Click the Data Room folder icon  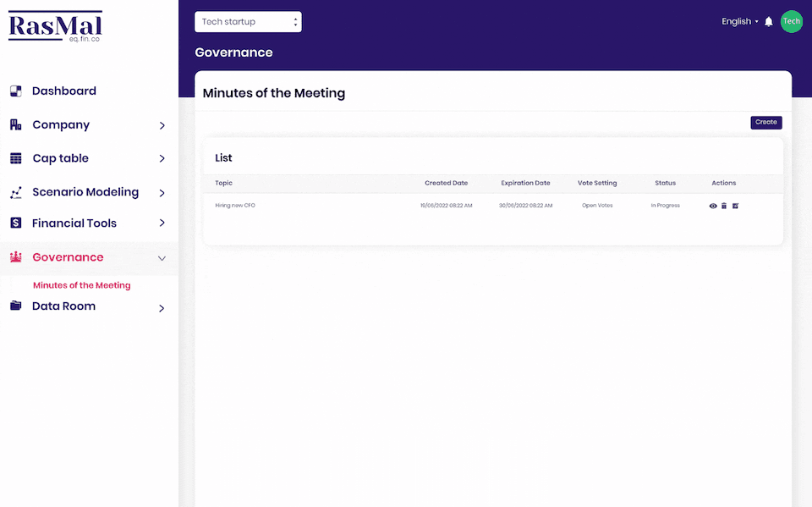pyautogui.click(x=16, y=306)
